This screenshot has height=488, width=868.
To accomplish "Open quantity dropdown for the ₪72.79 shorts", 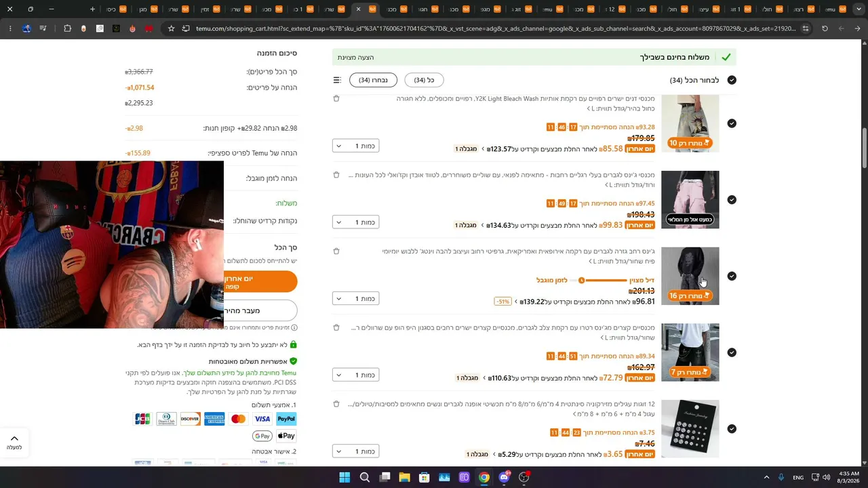I will pos(356,375).
